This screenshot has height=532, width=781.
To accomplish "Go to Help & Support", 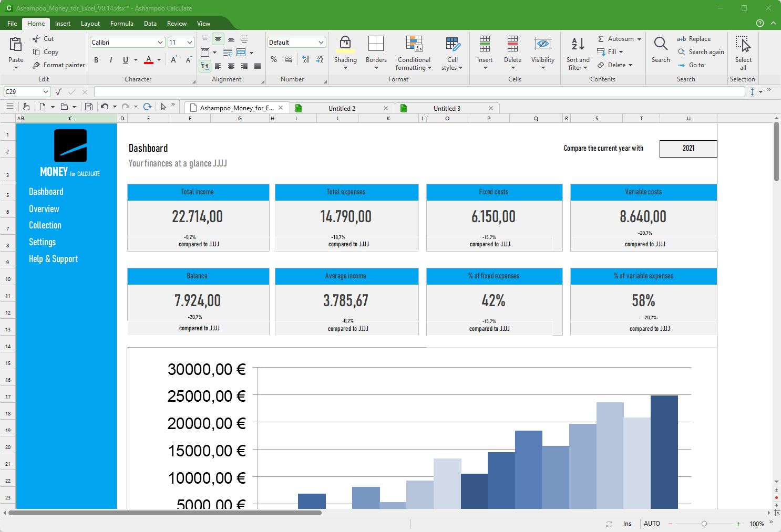I will coord(53,258).
